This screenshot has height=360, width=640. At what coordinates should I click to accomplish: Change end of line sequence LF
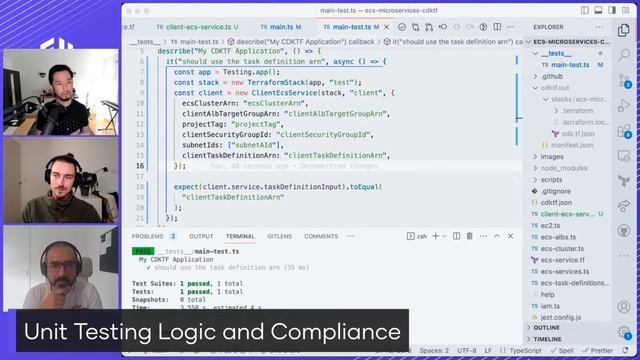click(x=488, y=351)
